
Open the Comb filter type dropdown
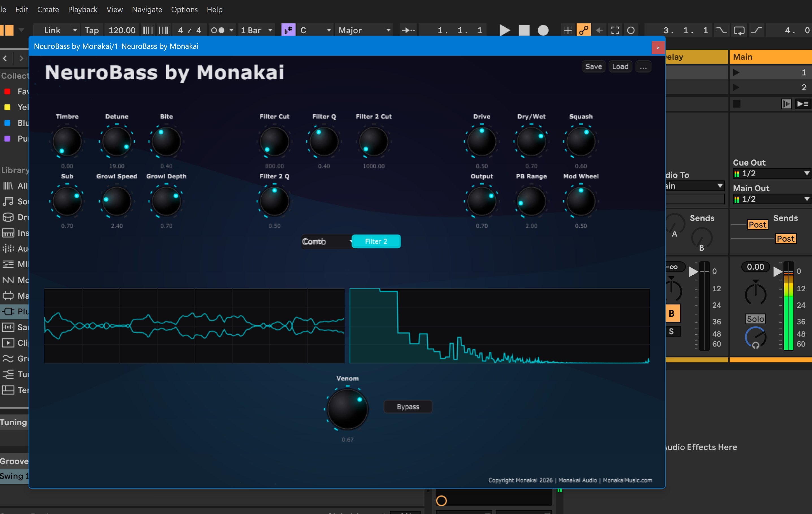(326, 241)
